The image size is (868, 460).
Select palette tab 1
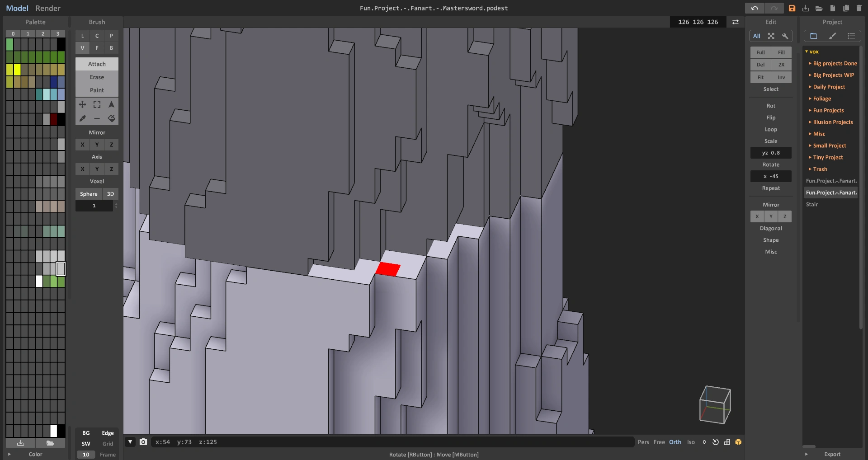(28, 34)
